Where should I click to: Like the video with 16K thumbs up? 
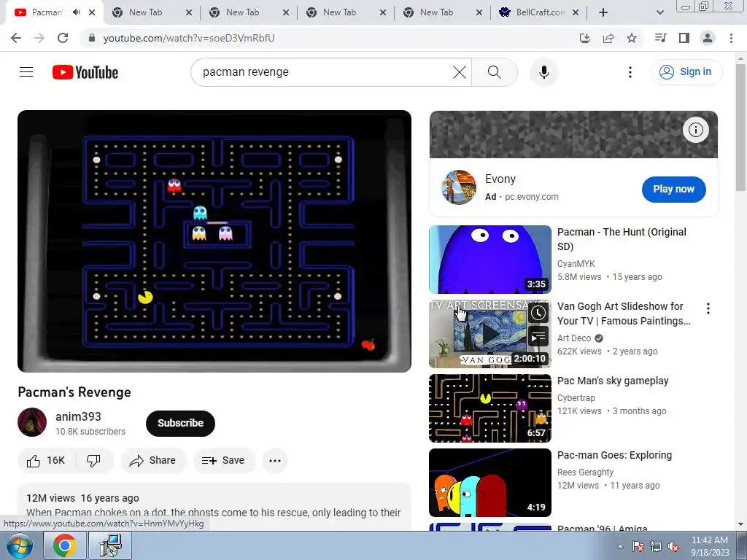46,461
